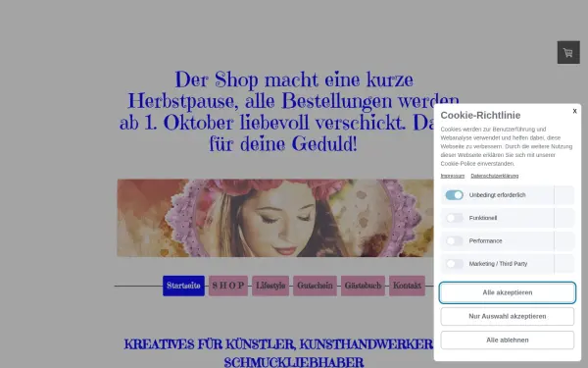Image resolution: width=588 pixels, height=368 pixels.
Task: Open the S H O P menu item
Action: coord(228,286)
